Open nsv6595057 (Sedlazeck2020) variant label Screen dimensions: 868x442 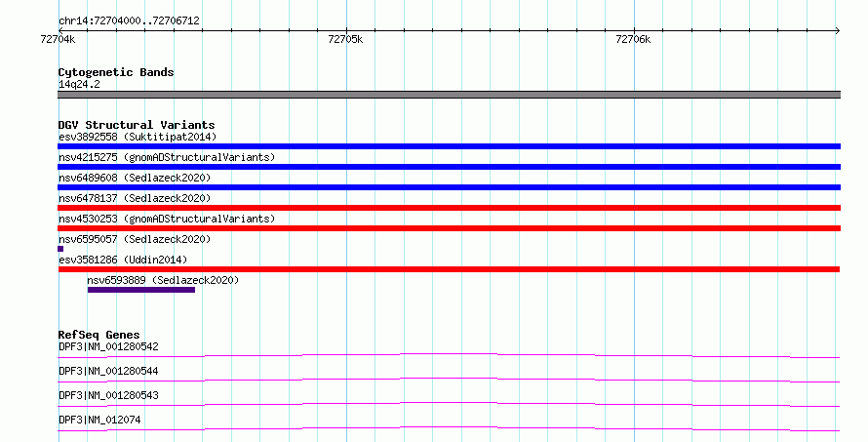(x=135, y=239)
